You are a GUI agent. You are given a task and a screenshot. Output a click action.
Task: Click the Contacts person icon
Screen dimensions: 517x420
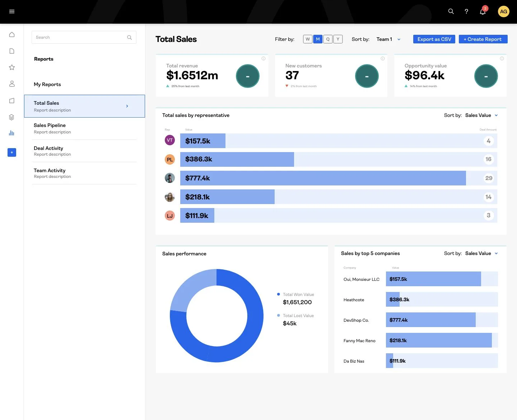click(12, 84)
